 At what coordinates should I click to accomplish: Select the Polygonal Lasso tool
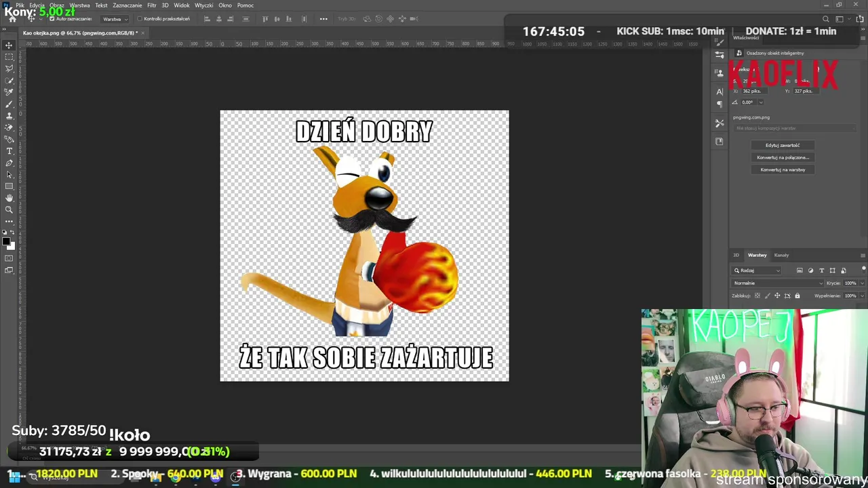[9, 68]
